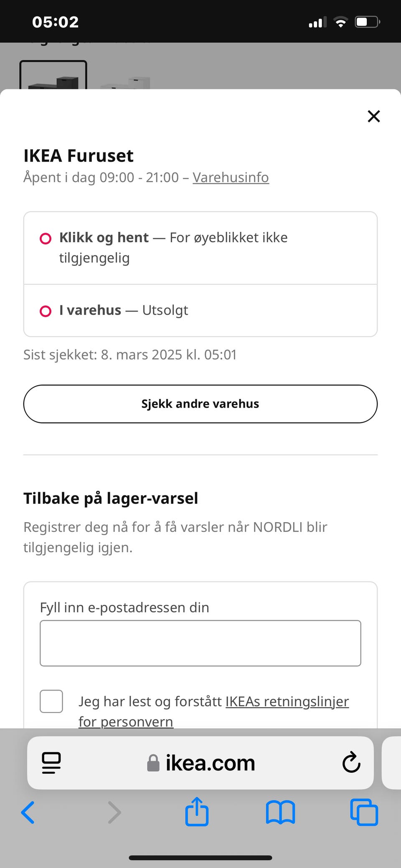The height and width of the screenshot is (868, 401).
Task: Open IKEAs retningslinjer for personvern link
Action: tap(287, 702)
